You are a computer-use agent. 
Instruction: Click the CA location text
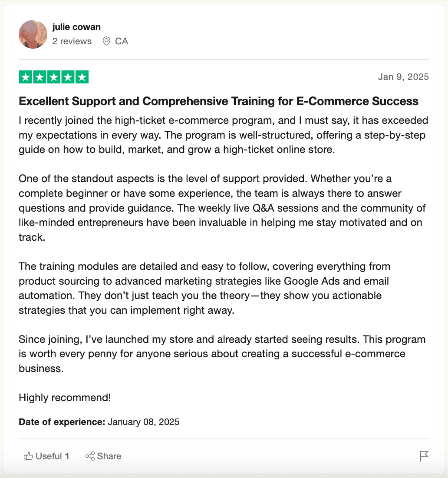[122, 41]
